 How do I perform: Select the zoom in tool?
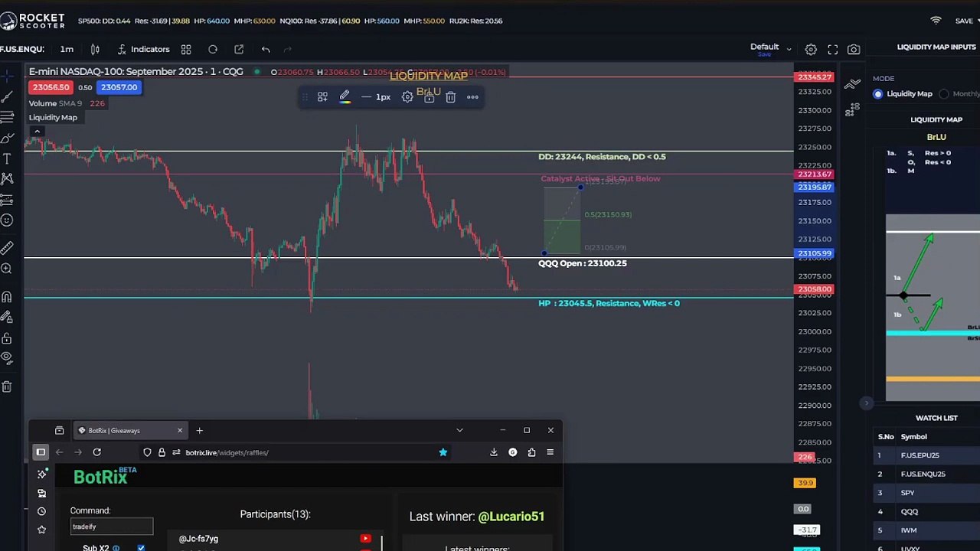7,269
